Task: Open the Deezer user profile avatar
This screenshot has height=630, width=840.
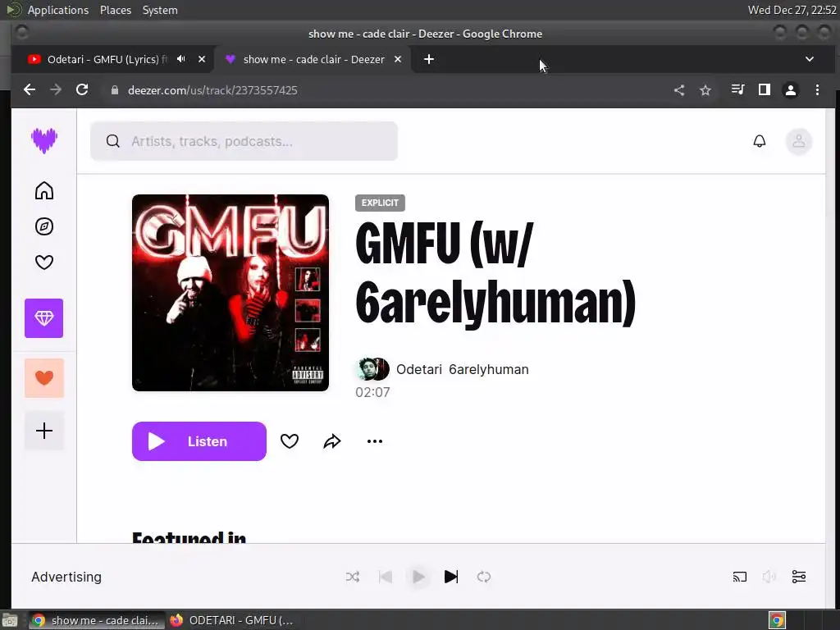Action: point(799,141)
